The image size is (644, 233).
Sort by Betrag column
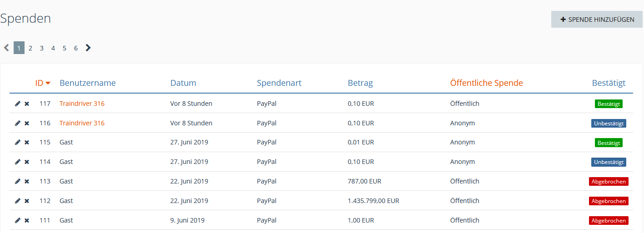(x=360, y=83)
